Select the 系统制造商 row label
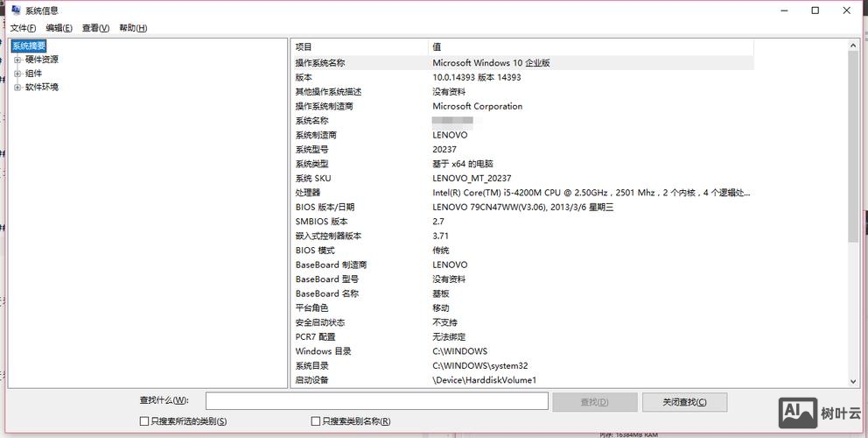 pyautogui.click(x=316, y=135)
